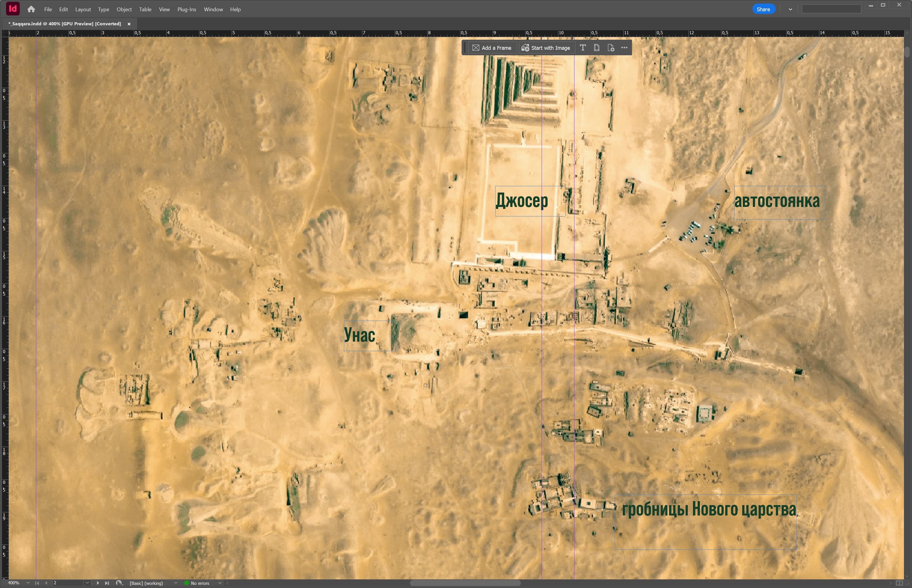Expand the zoom level dropdown at 400%
The height and width of the screenshot is (588, 912).
(28, 583)
